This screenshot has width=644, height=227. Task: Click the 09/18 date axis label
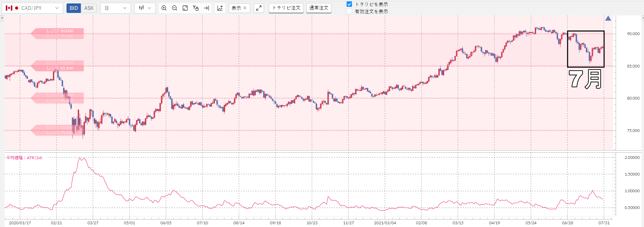275,223
